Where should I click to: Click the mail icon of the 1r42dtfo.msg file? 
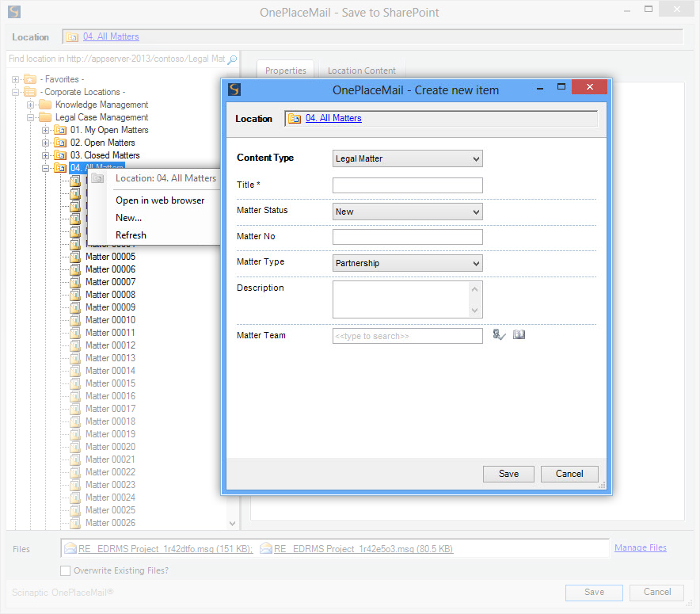click(70, 548)
